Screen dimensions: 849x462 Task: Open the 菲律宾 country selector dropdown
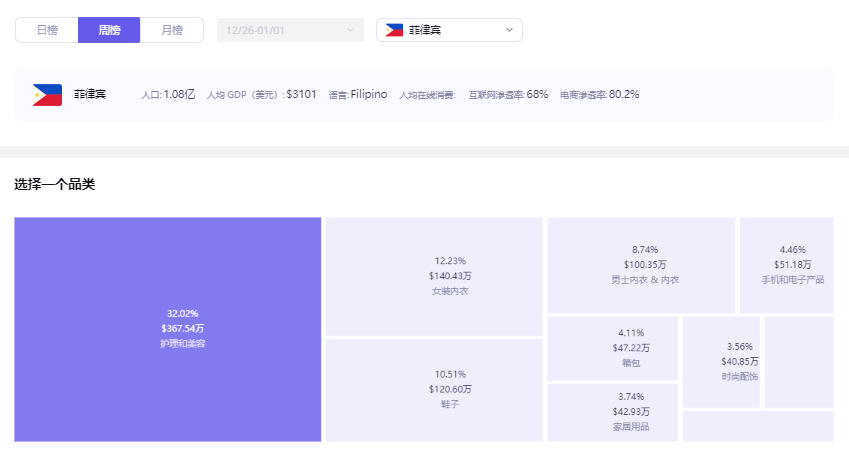449,30
